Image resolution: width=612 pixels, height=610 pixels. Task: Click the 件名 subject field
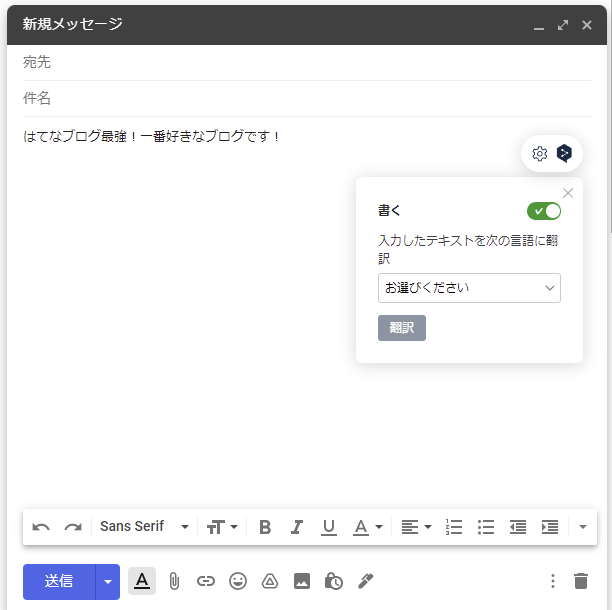pyautogui.click(x=307, y=98)
